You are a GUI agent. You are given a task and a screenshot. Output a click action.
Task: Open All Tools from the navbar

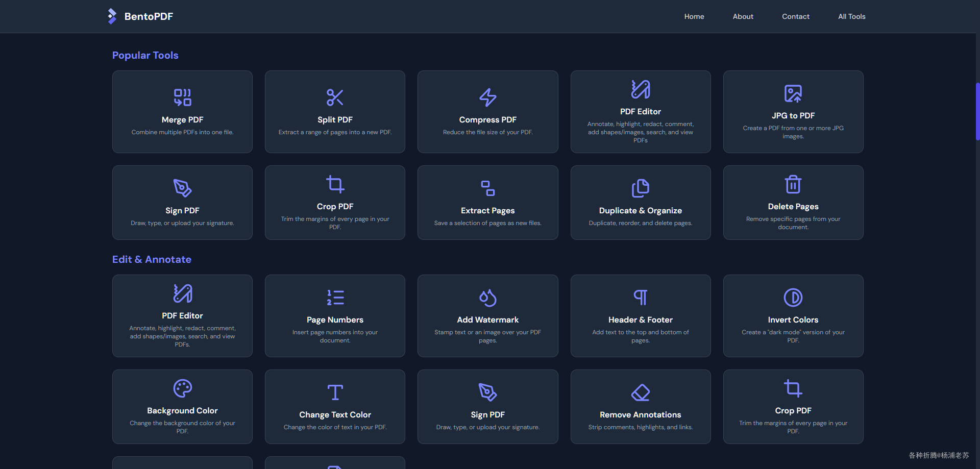(x=851, y=16)
